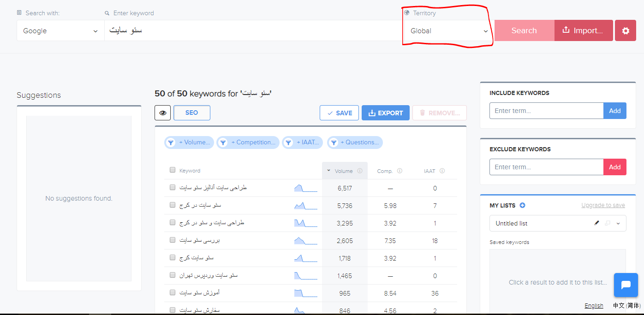Rename Untitled list with pencil icon
This screenshot has width=644, height=315.
(x=596, y=223)
